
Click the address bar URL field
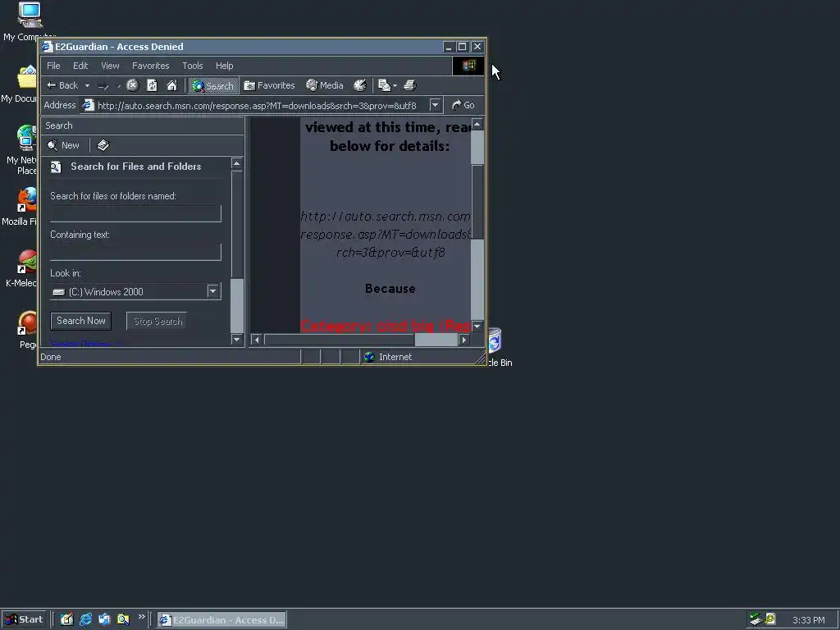click(257, 106)
